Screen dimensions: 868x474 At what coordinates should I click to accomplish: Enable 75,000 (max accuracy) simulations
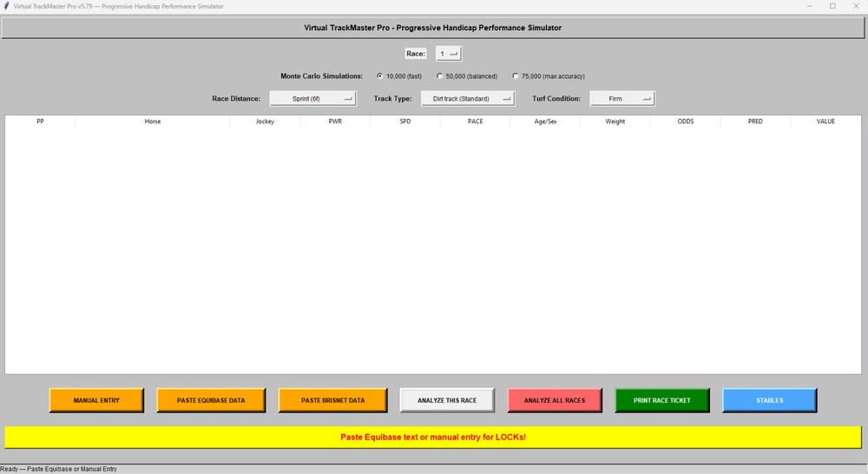[x=516, y=76]
